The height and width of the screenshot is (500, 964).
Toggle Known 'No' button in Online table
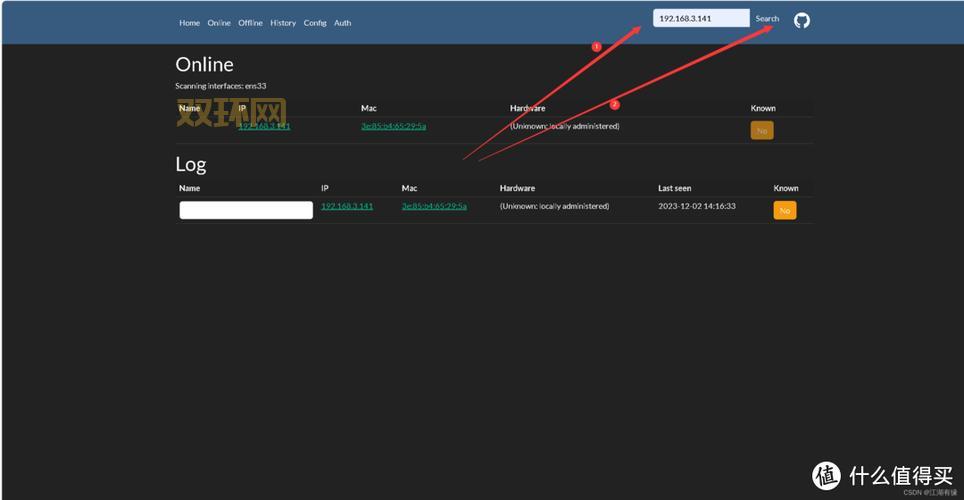point(762,130)
